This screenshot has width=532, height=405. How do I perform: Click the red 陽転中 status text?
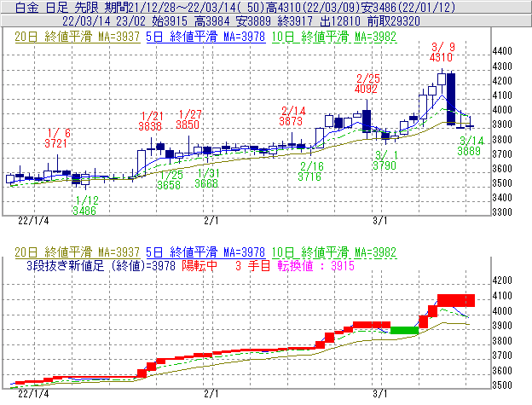click(199, 265)
